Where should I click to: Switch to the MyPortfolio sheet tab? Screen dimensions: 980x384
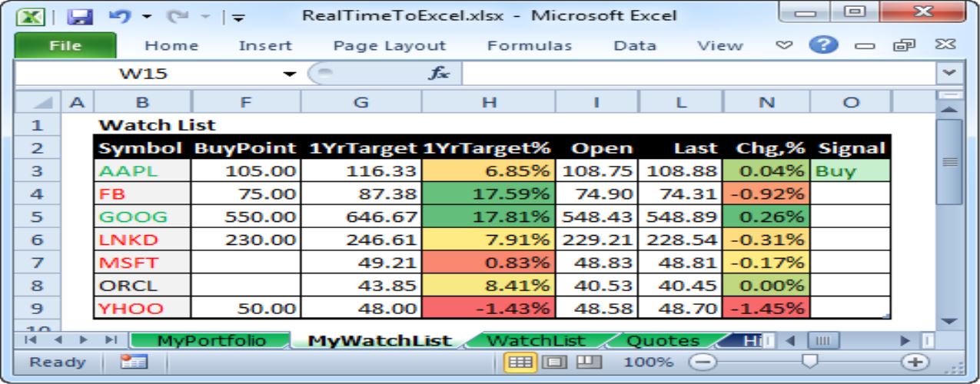(x=211, y=340)
